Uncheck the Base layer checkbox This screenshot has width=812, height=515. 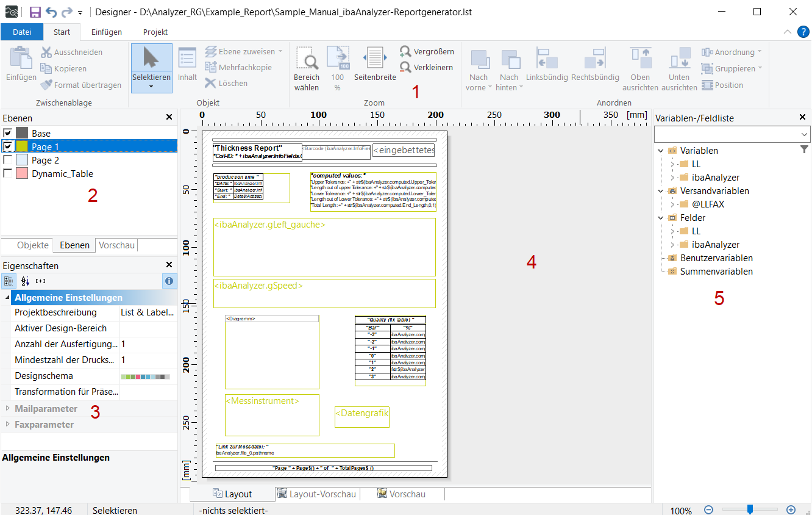tap(8, 133)
